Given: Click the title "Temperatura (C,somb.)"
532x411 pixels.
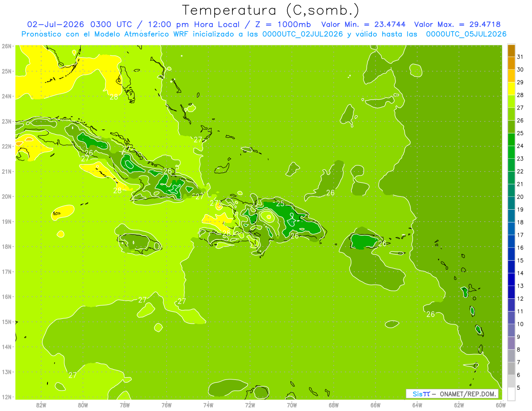Looking at the screenshot, I should click(x=271, y=10).
